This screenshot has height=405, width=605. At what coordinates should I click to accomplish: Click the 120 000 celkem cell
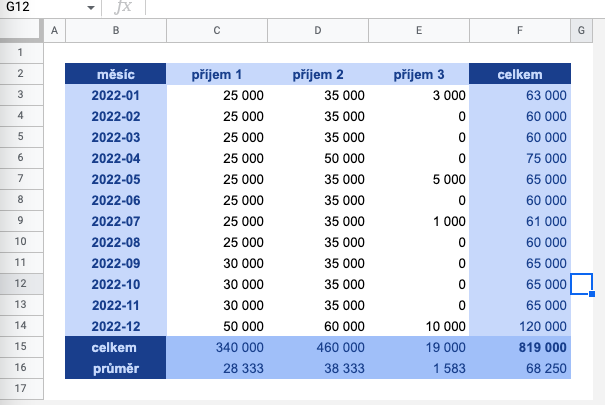click(x=520, y=326)
